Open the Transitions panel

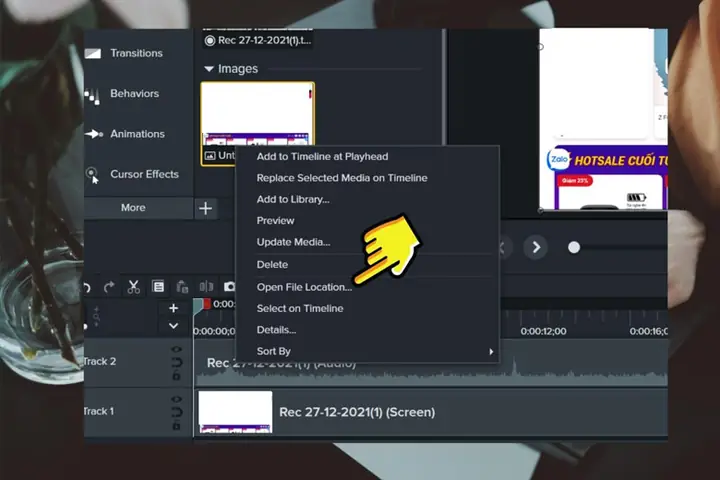click(x=136, y=53)
